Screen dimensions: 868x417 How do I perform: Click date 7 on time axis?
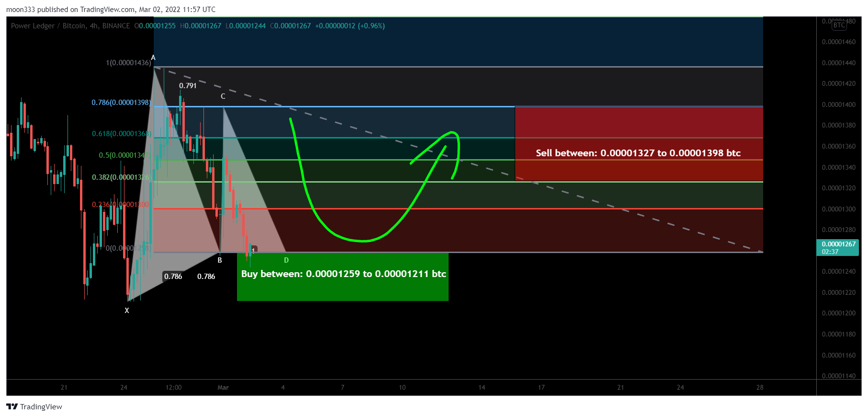342,387
